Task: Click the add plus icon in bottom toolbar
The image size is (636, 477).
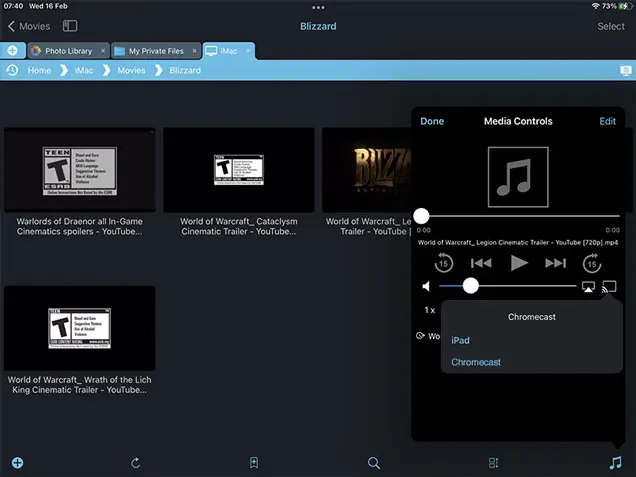Action: coord(17,463)
